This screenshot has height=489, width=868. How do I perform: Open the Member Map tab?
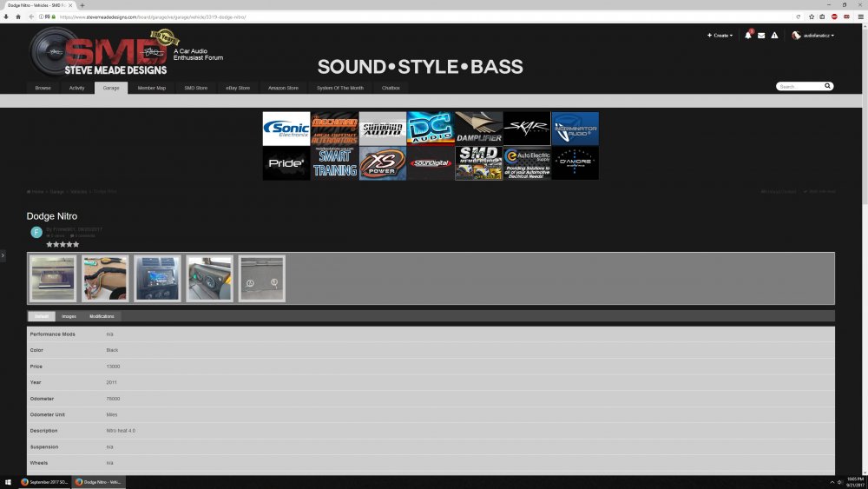pos(152,88)
